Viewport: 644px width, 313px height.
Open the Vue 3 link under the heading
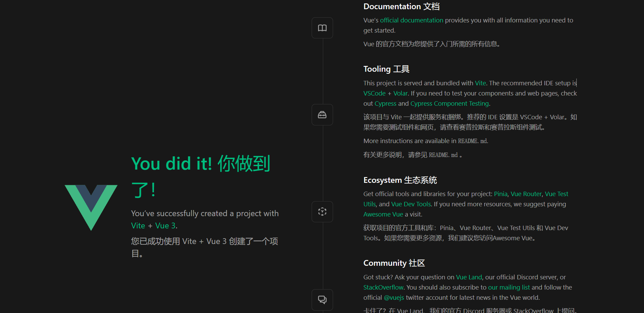click(166, 226)
